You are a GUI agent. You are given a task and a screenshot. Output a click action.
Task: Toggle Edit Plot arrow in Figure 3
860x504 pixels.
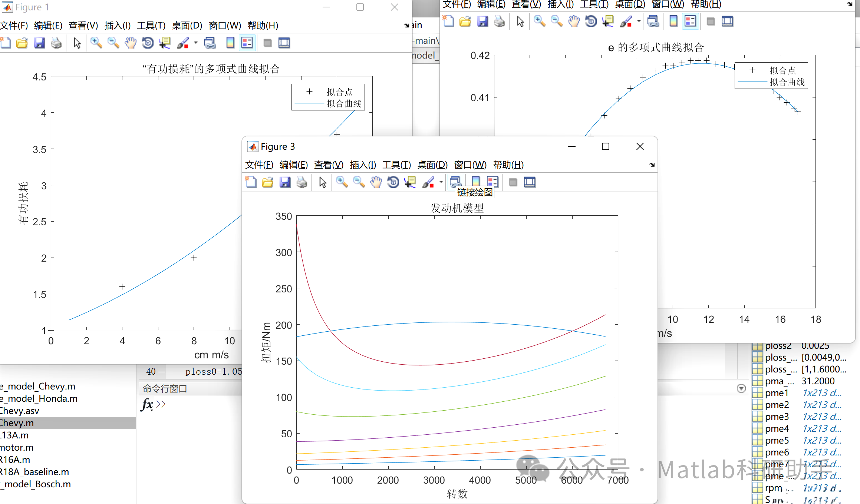pyautogui.click(x=322, y=182)
